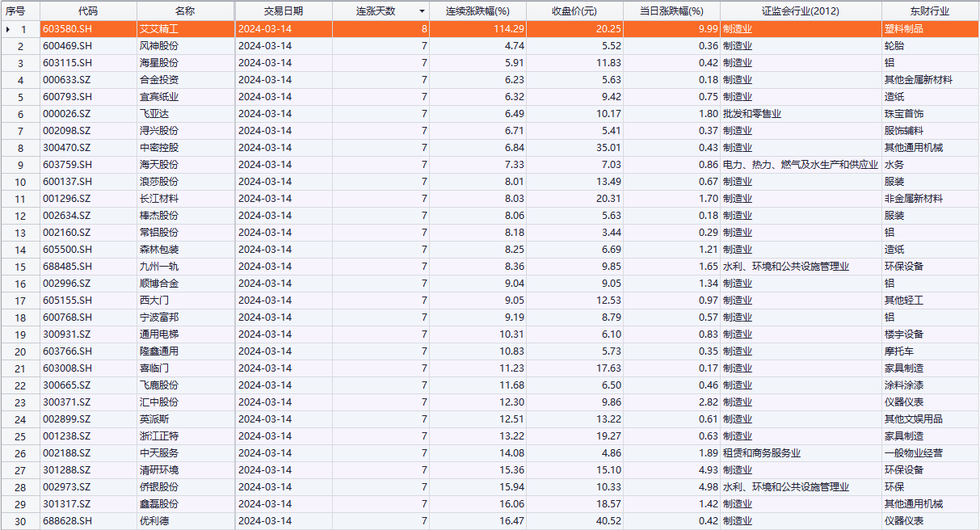Sort by 收盘价(元) column header
Screen dimensions: 980x530
point(574,11)
